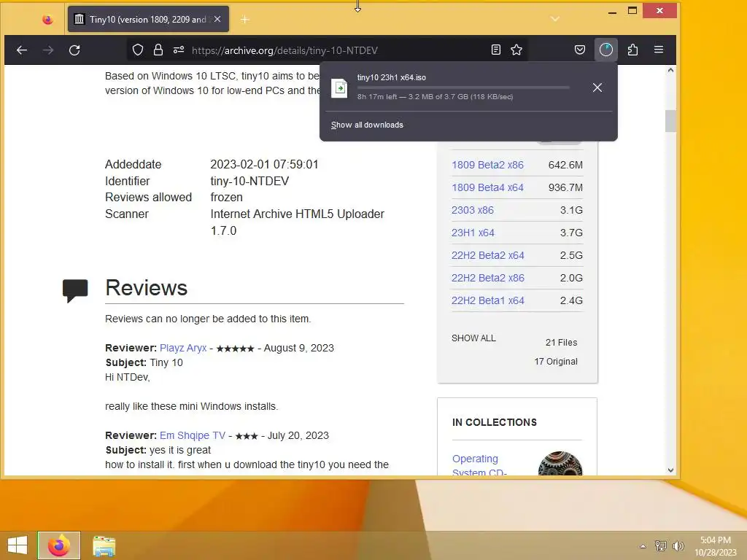Toggle reader view icon
Image resolution: width=747 pixels, height=560 pixels.
coord(496,50)
